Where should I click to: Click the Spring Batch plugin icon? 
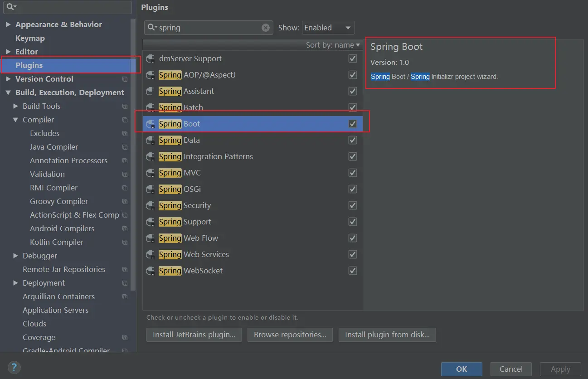[150, 107]
